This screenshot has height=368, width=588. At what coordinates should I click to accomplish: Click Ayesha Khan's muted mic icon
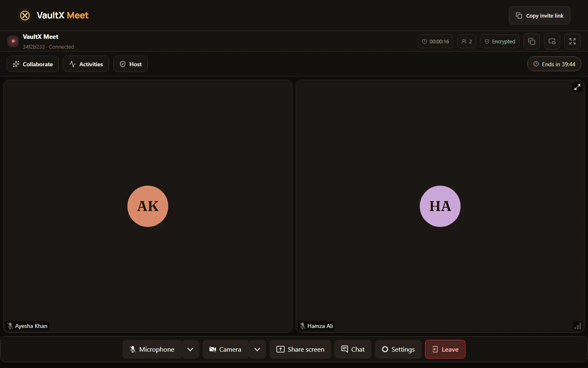[x=10, y=326]
